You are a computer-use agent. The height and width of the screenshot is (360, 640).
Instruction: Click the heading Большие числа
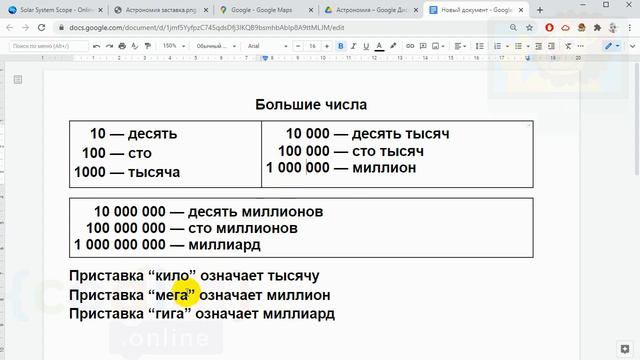click(x=311, y=104)
